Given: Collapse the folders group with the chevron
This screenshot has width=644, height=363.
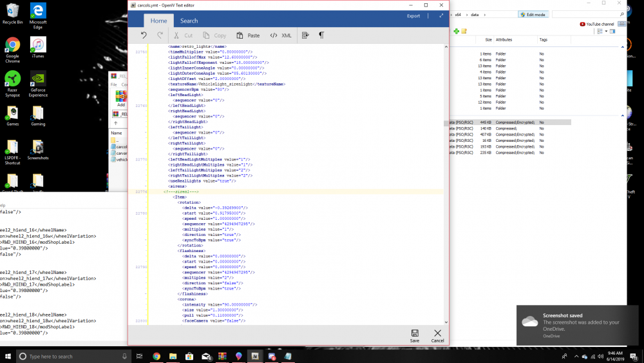Looking at the screenshot, I should [623, 47].
